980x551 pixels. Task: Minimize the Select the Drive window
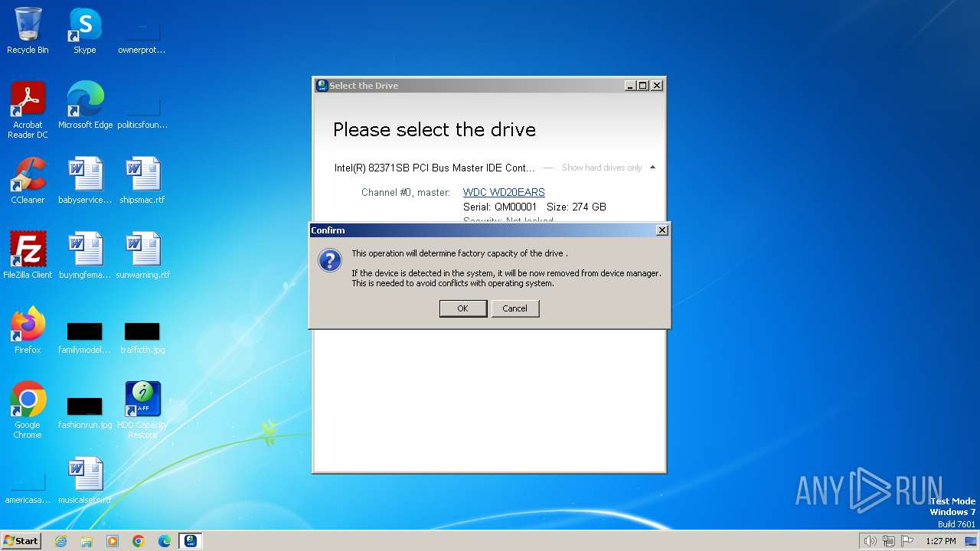630,86
